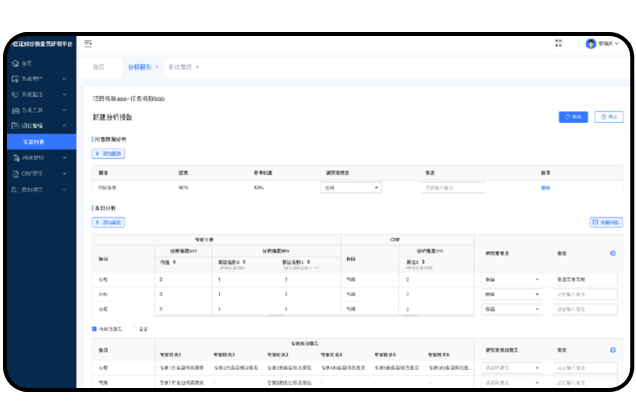Click the remark input in third item analysis row
Viewport: 636px width, 420px height.
coord(585,309)
